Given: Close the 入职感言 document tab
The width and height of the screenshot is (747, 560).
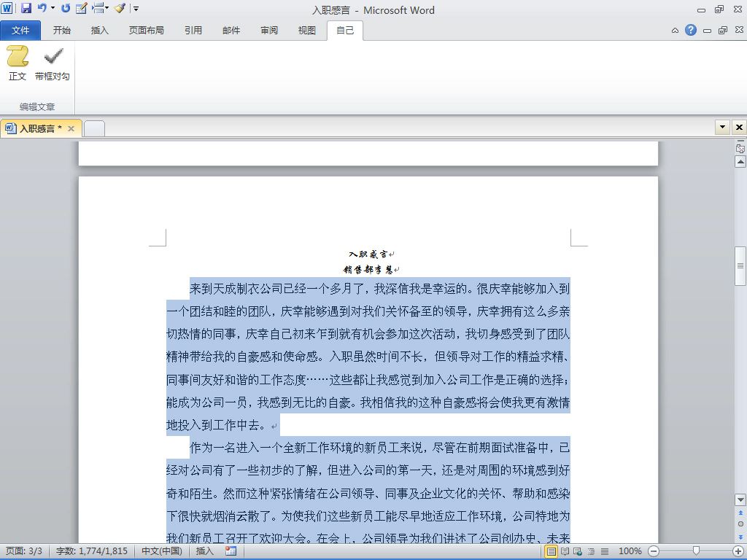Looking at the screenshot, I should (71, 128).
